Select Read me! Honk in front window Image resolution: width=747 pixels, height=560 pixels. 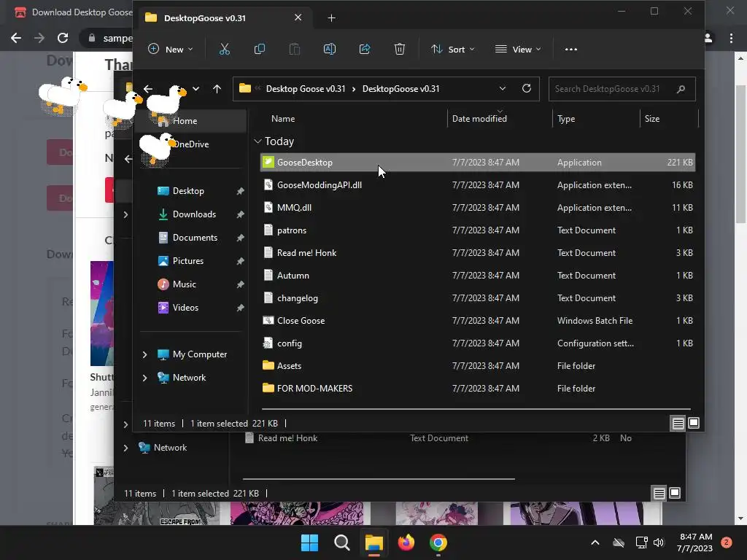478,253
